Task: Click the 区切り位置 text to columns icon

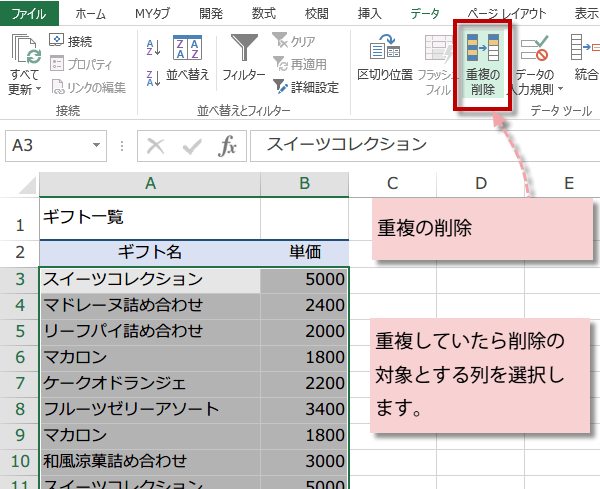Action: click(x=385, y=46)
